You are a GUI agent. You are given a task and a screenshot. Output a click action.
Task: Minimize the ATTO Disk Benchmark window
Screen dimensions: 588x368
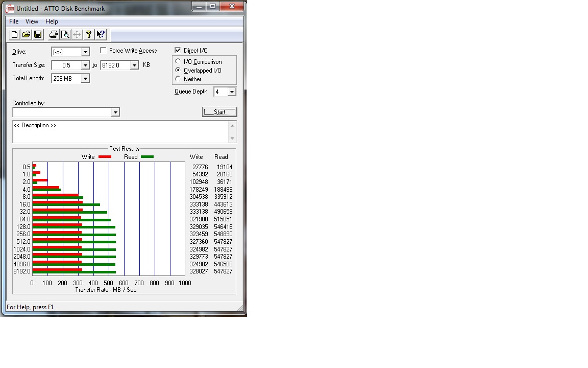tap(199, 6)
